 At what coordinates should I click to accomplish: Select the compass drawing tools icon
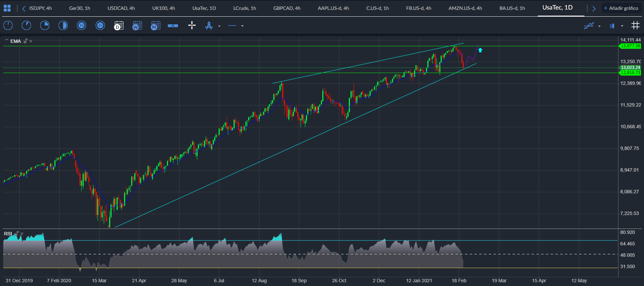209,26
